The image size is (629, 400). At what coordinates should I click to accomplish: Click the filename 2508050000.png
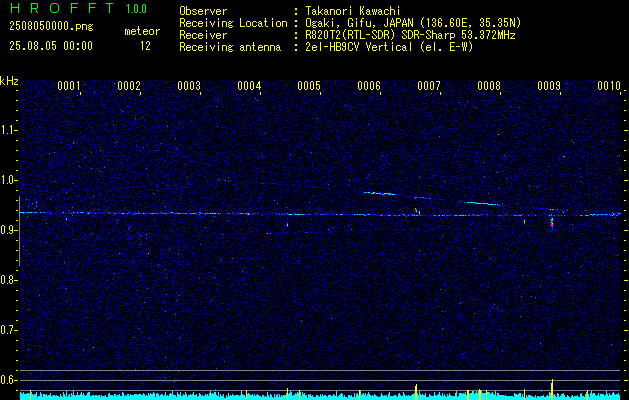click(51, 27)
